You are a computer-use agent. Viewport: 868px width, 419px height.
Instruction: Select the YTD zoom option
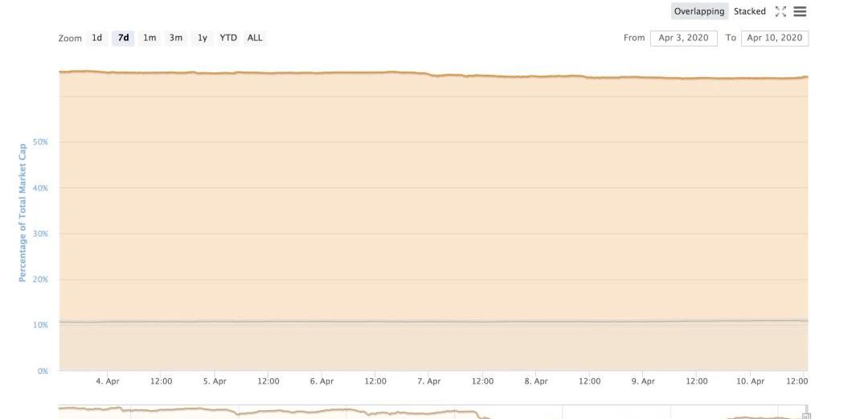coord(228,38)
